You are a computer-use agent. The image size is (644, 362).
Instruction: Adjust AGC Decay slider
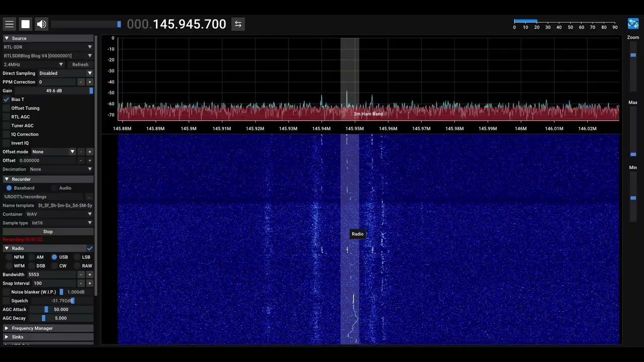[x=61, y=318]
